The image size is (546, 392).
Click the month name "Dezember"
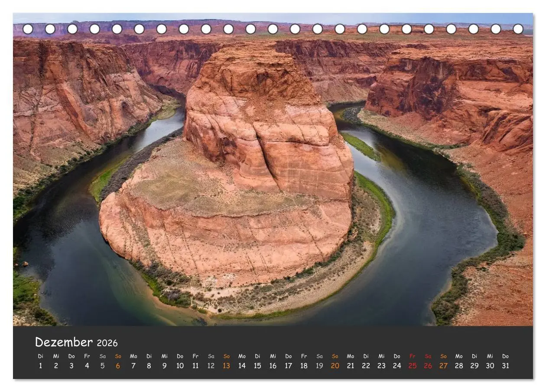click(64, 342)
